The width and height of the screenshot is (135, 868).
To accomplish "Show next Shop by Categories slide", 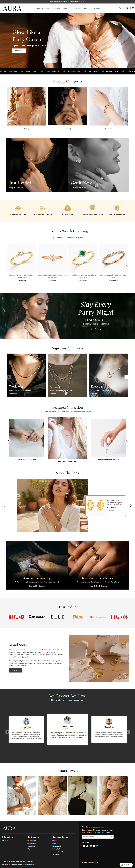I will (127, 109).
